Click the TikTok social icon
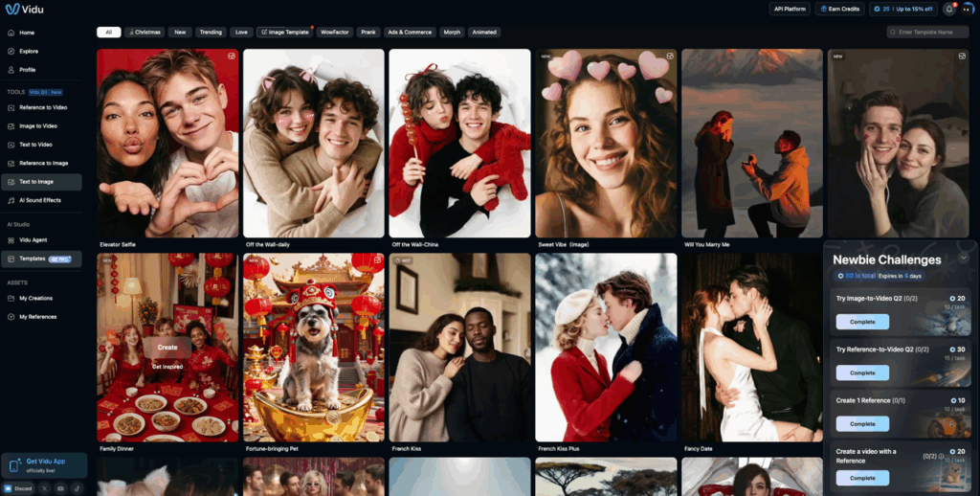Screen dimensions: 980x496 [x=77, y=488]
